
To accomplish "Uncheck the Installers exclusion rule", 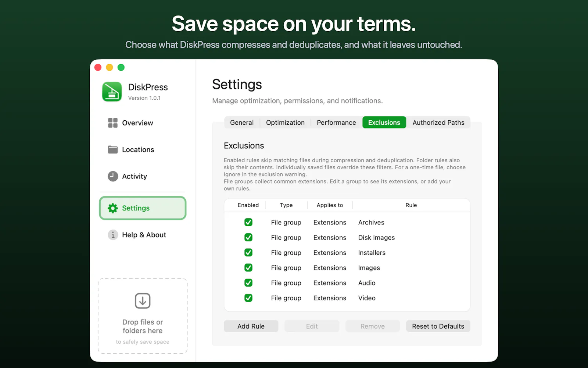I will (248, 252).
